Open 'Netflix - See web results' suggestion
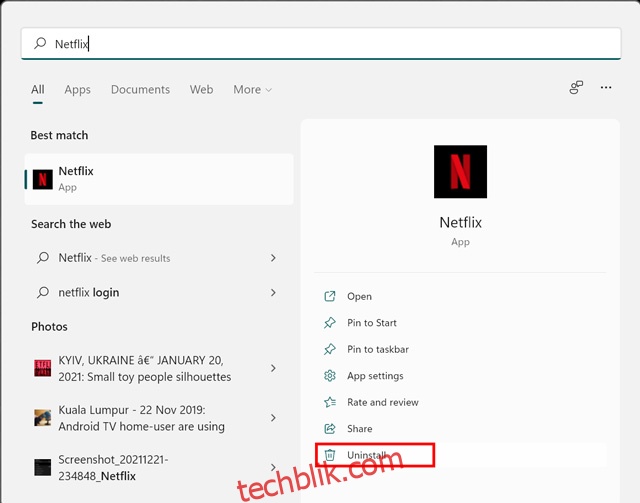The width and height of the screenshot is (640, 503). 159,258
